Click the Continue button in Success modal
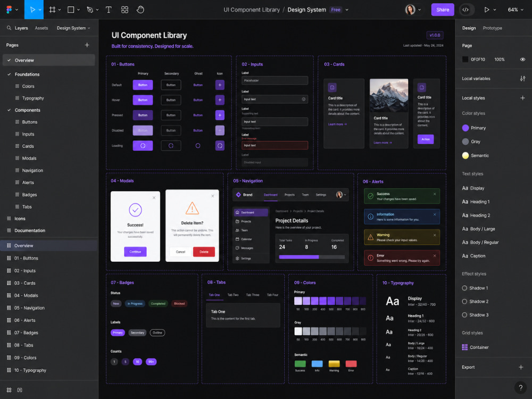Viewport: 532px width, 399px height. pyautogui.click(x=135, y=252)
